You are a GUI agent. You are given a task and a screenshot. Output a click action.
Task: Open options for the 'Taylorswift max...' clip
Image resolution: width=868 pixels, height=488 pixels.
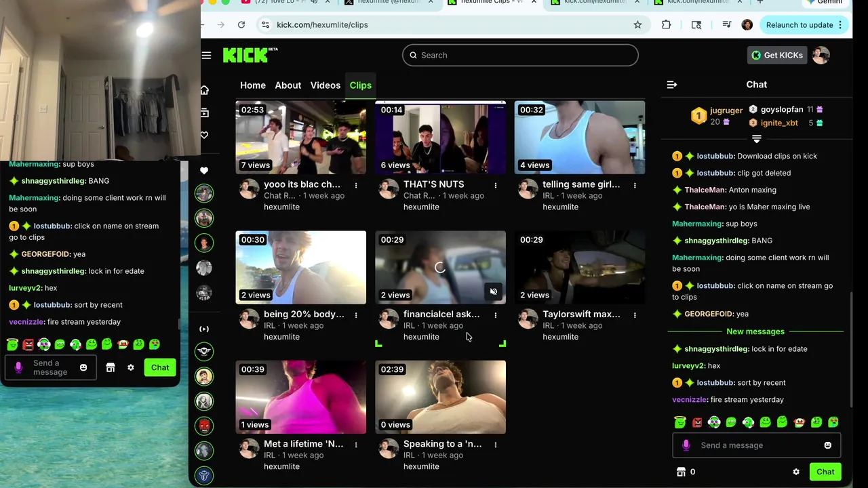pyautogui.click(x=635, y=315)
